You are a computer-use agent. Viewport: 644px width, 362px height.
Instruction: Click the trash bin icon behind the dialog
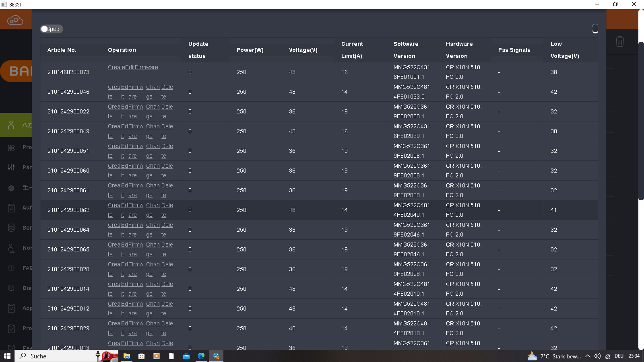[x=620, y=41]
